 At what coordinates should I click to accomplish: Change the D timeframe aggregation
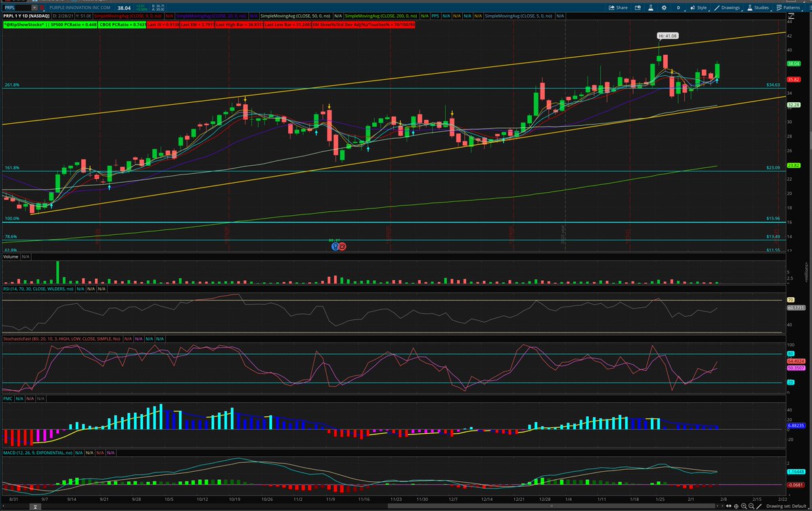[x=679, y=7]
